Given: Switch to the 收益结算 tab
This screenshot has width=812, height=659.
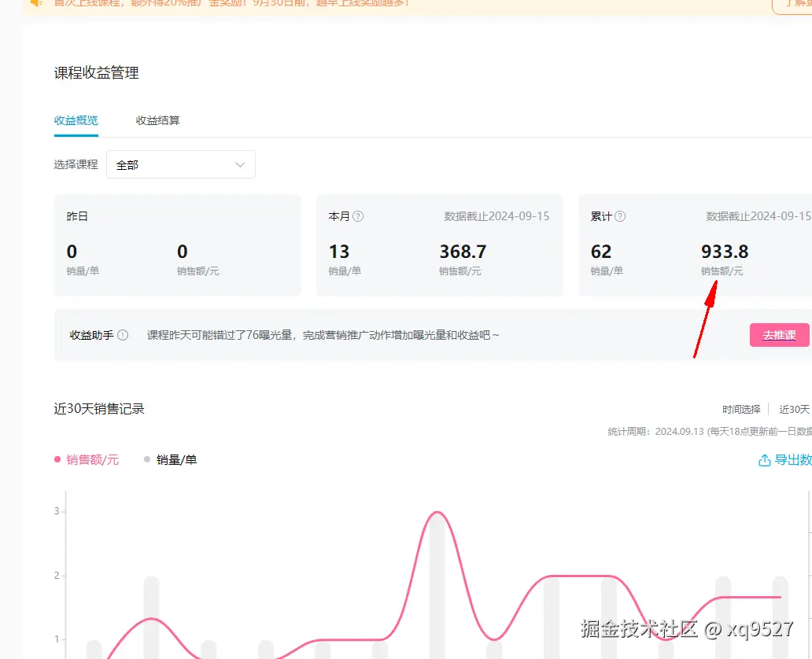Looking at the screenshot, I should 158,120.
